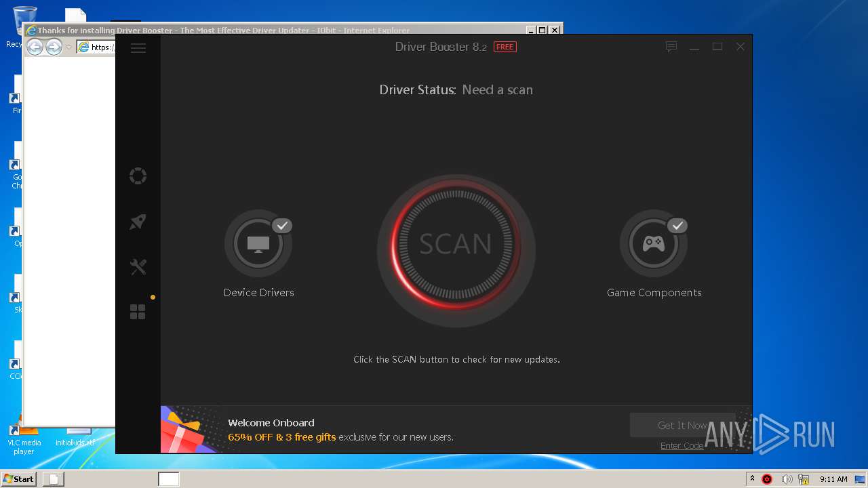The height and width of the screenshot is (488, 868).
Task: Open the network tray icon
Action: (x=804, y=479)
